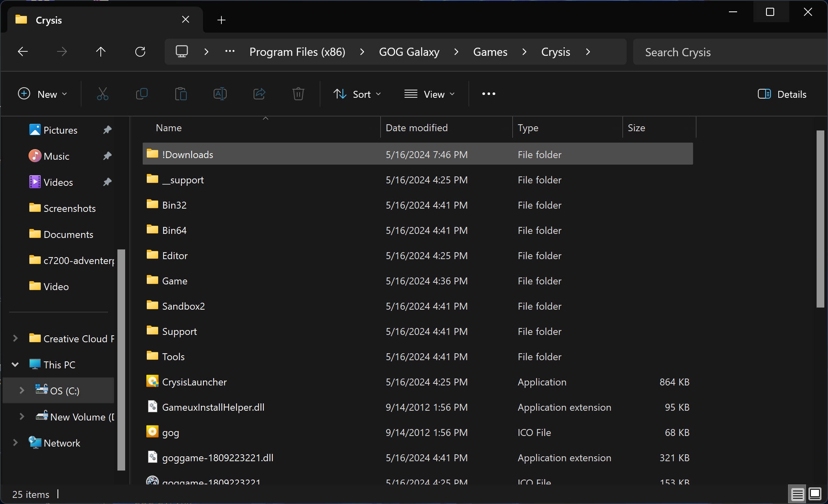Click the navigation pane scrollbar

pos(121,360)
